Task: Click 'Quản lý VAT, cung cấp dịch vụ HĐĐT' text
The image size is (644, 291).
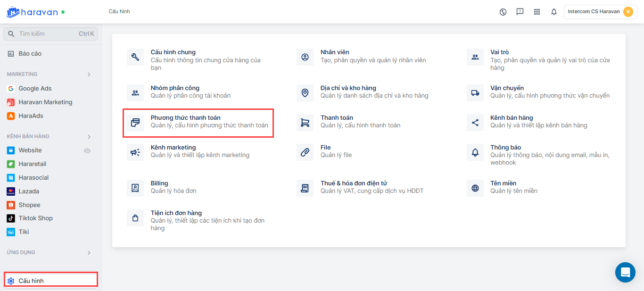Action: click(x=372, y=191)
